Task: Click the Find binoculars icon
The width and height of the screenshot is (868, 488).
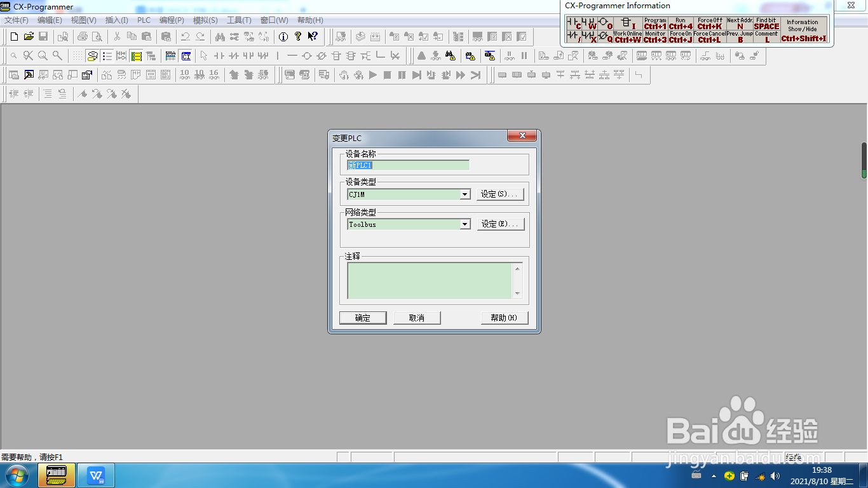Action: click(x=220, y=36)
